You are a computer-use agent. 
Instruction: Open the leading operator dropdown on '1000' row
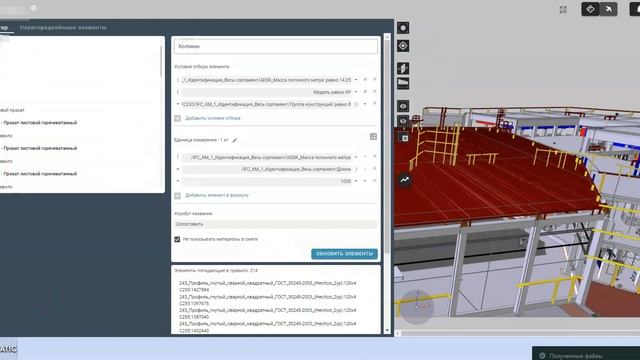click(178, 181)
